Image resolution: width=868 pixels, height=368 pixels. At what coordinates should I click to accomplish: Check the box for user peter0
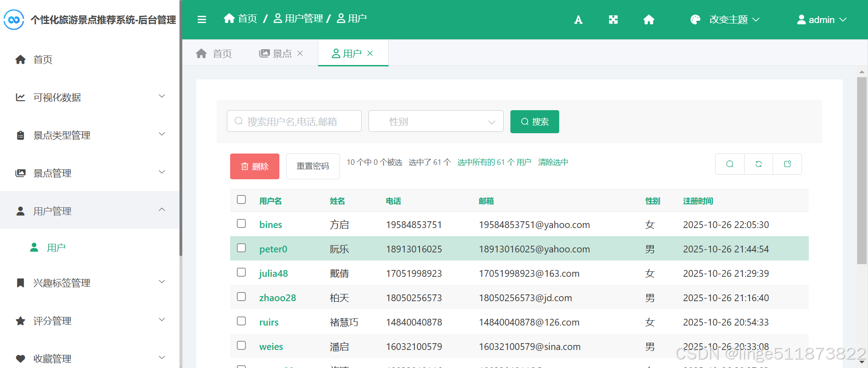click(x=241, y=248)
